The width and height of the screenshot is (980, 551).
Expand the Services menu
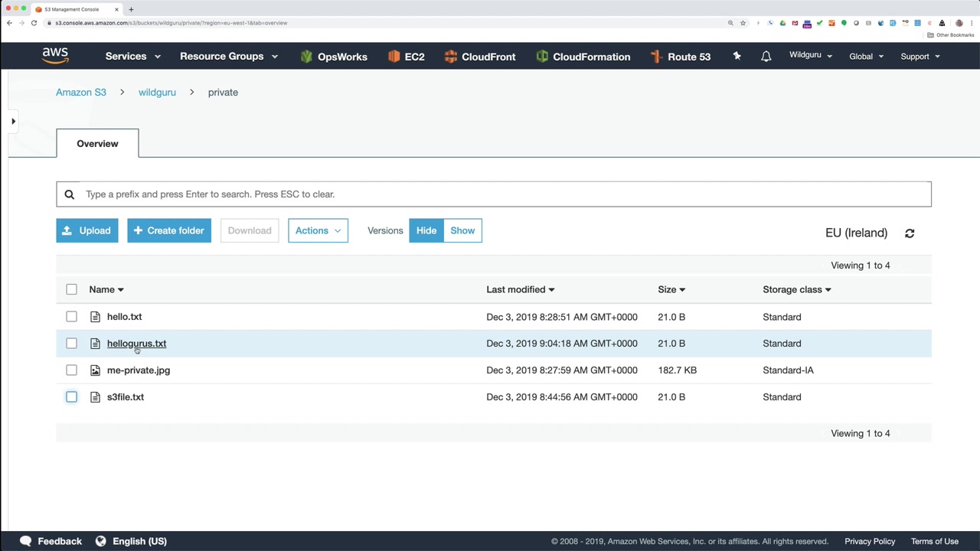(133, 57)
